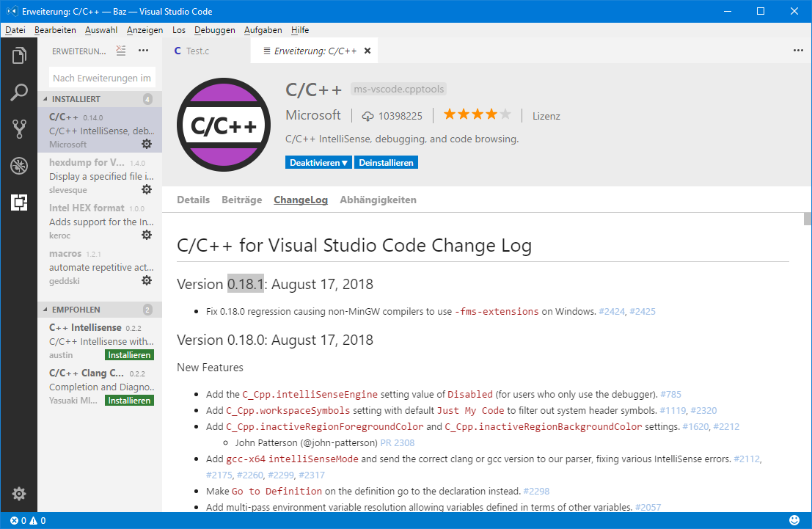Switch to the Details tab
Screen dimensions: 812x529
193,200
